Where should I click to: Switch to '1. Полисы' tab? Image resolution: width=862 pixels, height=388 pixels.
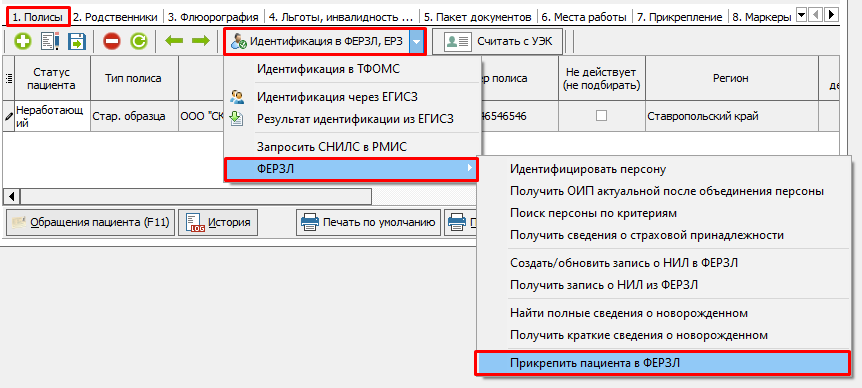(38, 16)
